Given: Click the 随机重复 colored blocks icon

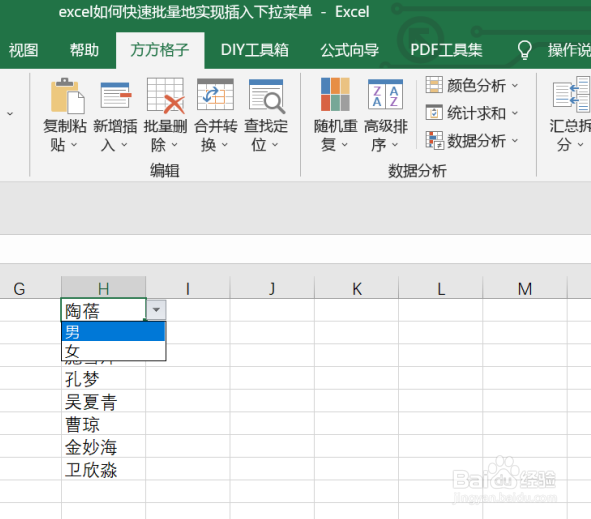Looking at the screenshot, I should click(x=335, y=94).
